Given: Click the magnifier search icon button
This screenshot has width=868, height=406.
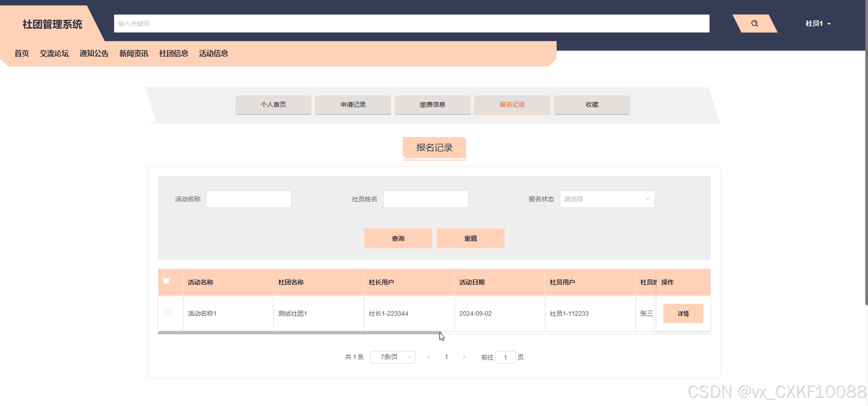Looking at the screenshot, I should pos(754,23).
